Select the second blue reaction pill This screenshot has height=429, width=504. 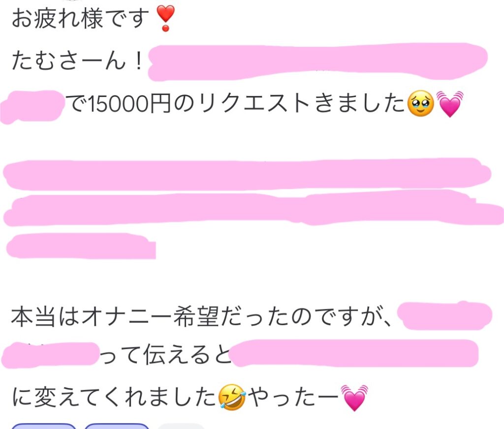point(117,427)
